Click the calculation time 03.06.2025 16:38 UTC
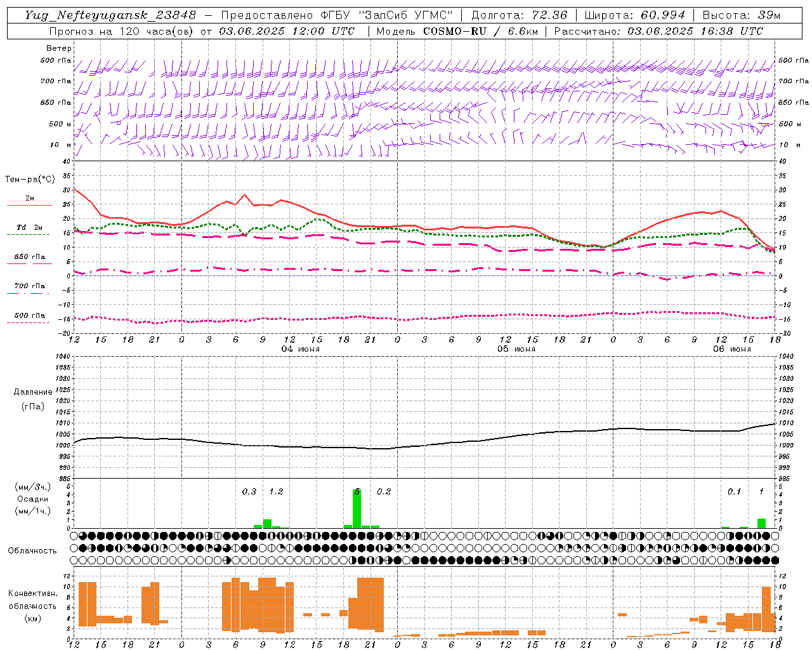This screenshot has height=650, width=812. click(x=695, y=31)
